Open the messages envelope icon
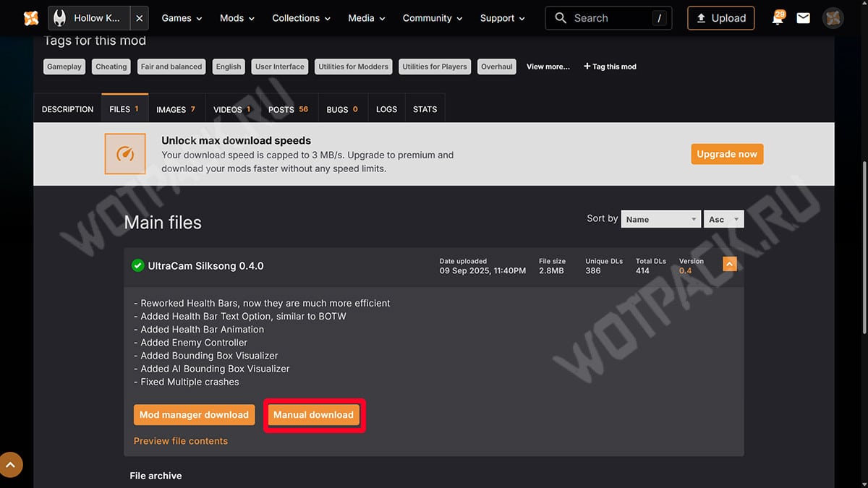868x488 pixels. (803, 18)
